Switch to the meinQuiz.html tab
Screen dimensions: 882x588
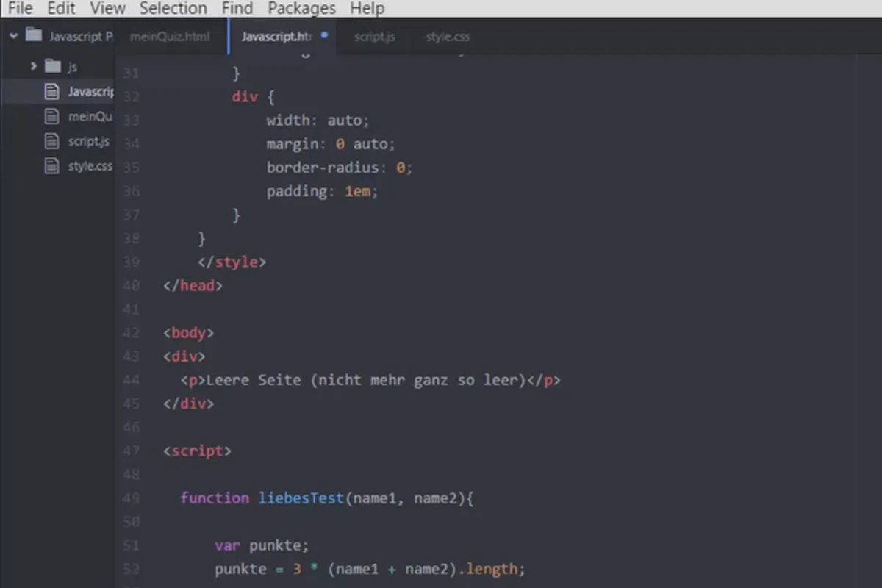coord(171,37)
